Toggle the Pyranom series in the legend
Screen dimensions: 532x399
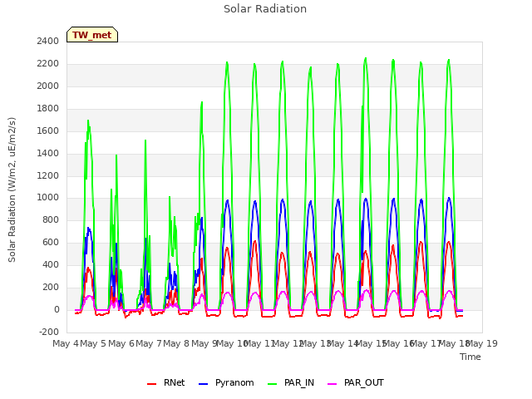(226, 382)
